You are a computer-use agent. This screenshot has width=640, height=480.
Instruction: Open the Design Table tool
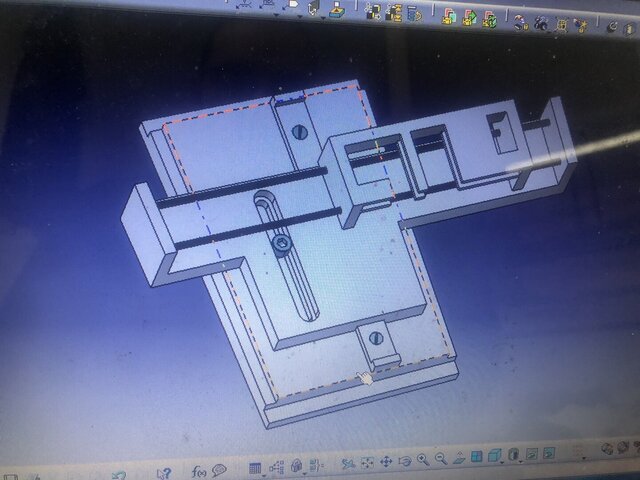[255, 468]
